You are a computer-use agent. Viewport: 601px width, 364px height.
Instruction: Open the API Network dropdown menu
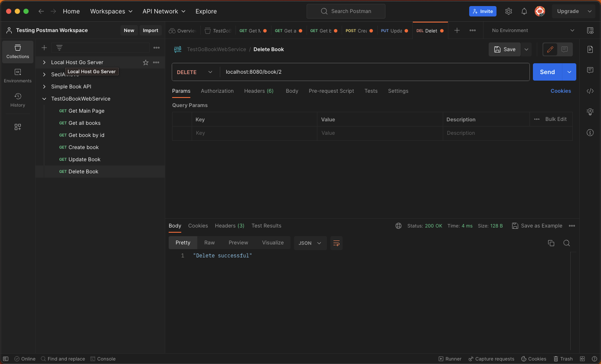point(164,11)
